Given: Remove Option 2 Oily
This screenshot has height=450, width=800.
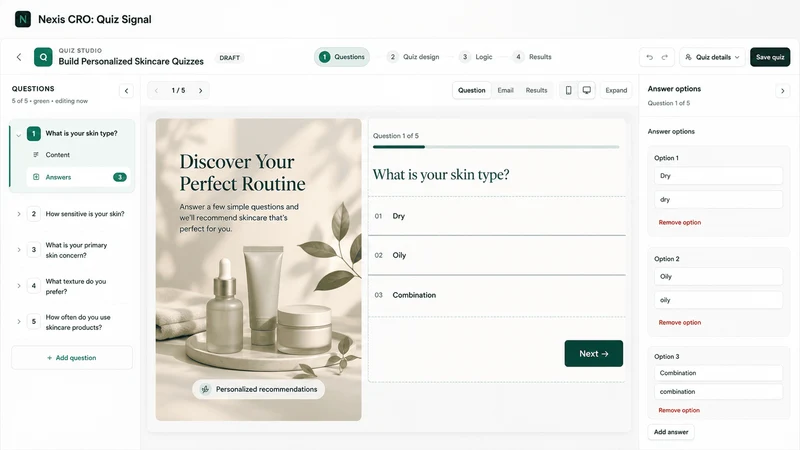Looking at the screenshot, I should (680, 322).
